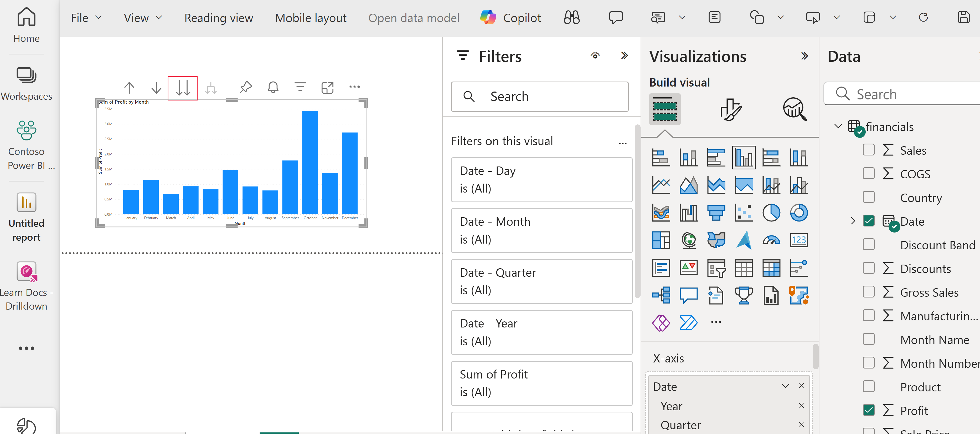
Task: Toggle filter pane visibility eye icon
Action: [595, 56]
